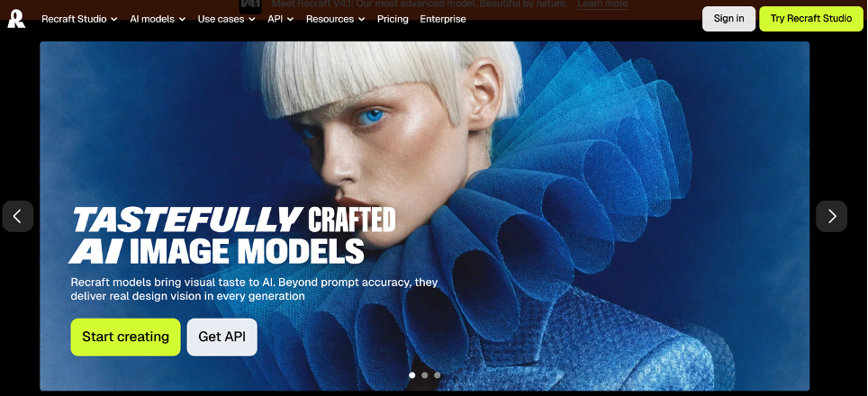Viewport: 868px width, 396px height.
Task: Click Try Recraft Studio button
Action: pos(811,19)
